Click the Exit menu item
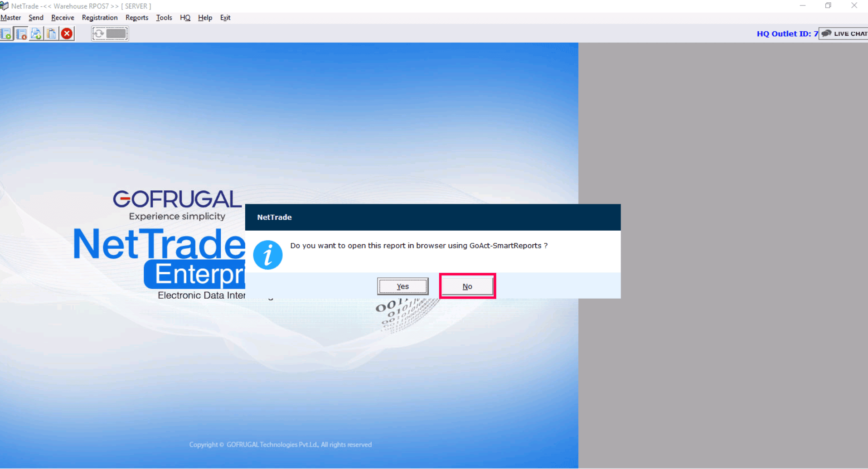The image size is (868, 469). (225, 18)
